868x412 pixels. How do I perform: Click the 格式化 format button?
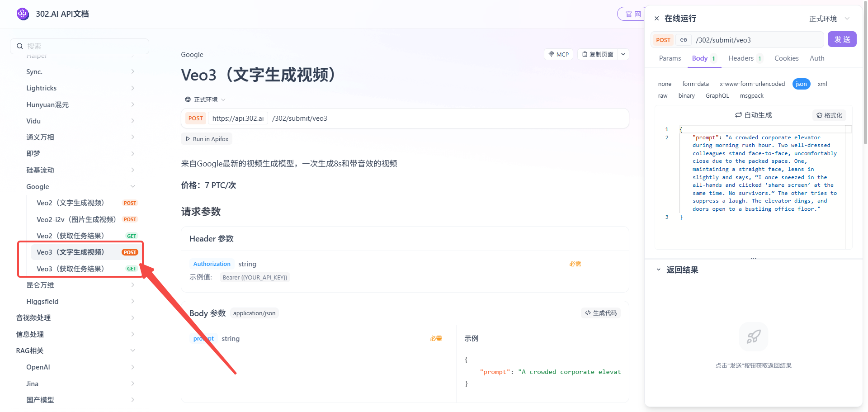click(x=829, y=115)
